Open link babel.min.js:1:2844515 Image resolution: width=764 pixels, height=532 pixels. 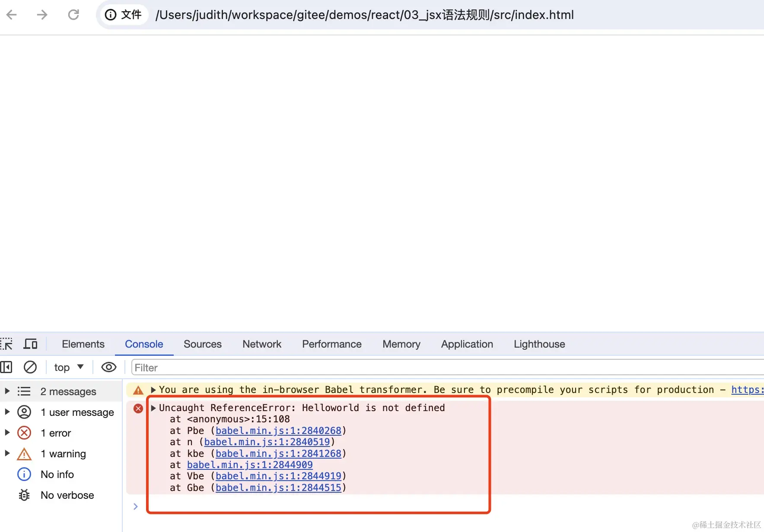pyautogui.click(x=278, y=488)
